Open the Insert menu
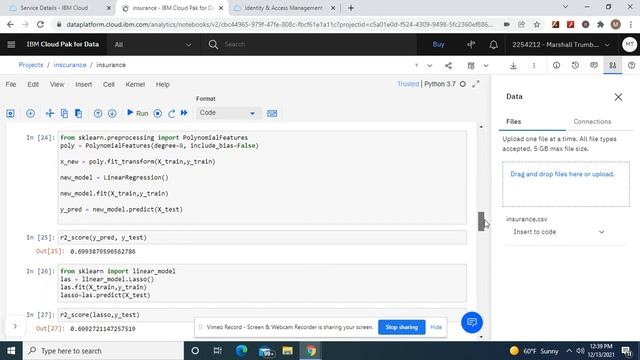This screenshot has height=360, width=640. pos(84,84)
